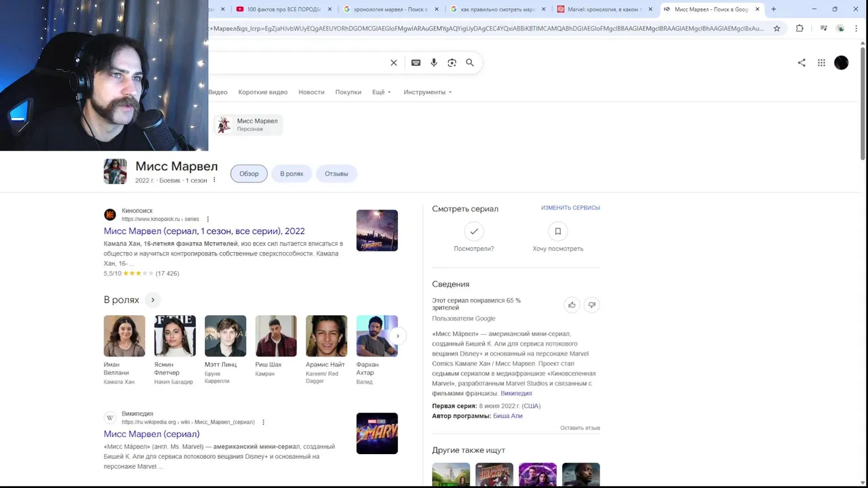Open Иман Веллани cast photo
The height and width of the screenshot is (488, 868).
pos(124,335)
